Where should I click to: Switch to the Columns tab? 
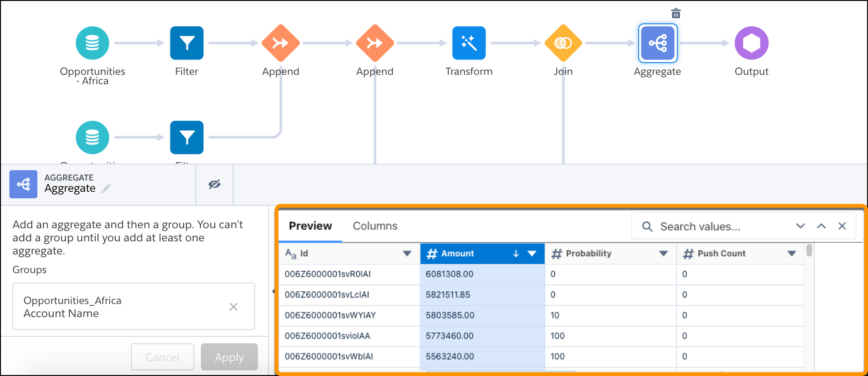(x=375, y=226)
